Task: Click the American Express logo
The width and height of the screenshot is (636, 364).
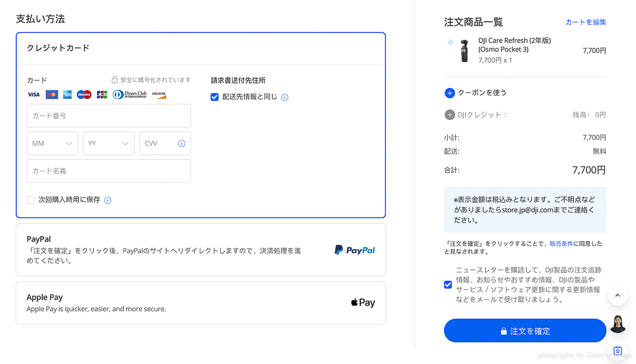Action: pyautogui.click(x=67, y=94)
